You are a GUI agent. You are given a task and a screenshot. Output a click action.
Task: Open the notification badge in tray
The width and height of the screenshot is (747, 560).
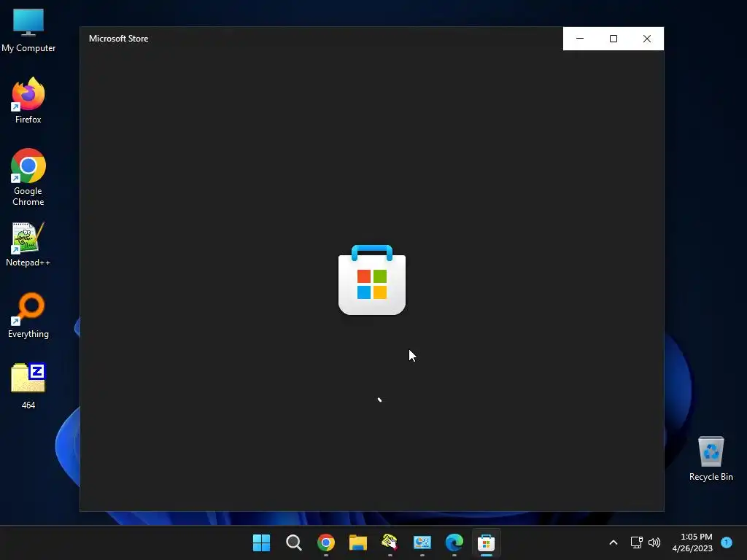click(727, 542)
